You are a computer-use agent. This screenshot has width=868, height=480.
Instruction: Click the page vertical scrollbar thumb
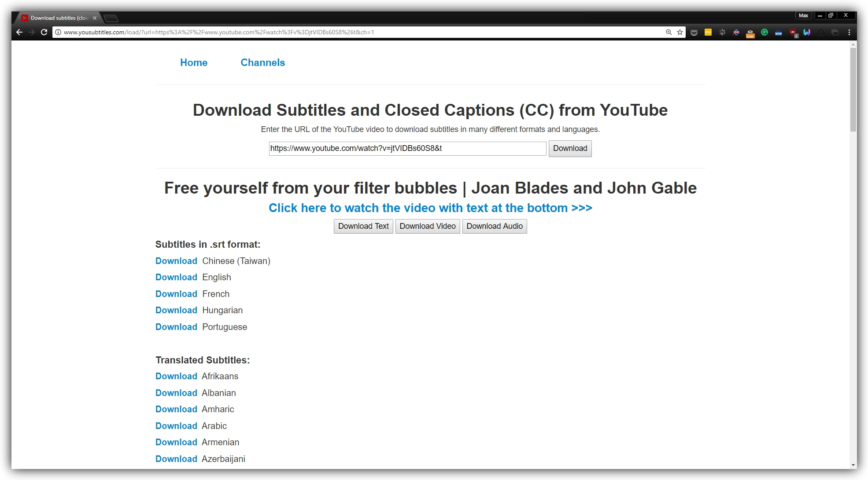tap(853, 90)
